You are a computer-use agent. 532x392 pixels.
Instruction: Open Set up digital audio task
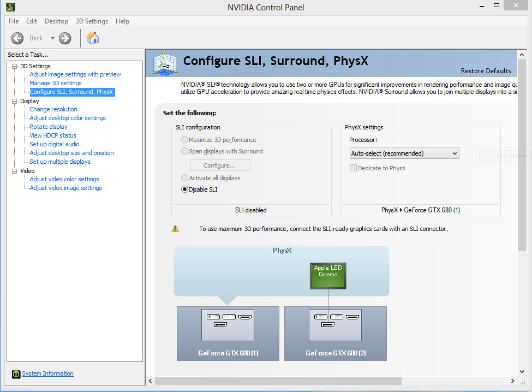[55, 144]
